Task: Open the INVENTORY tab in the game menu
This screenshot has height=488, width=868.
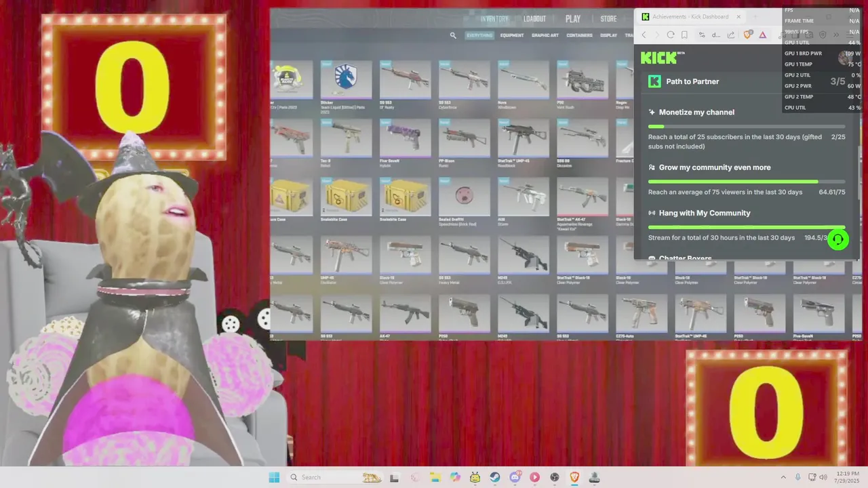Action: [494, 19]
